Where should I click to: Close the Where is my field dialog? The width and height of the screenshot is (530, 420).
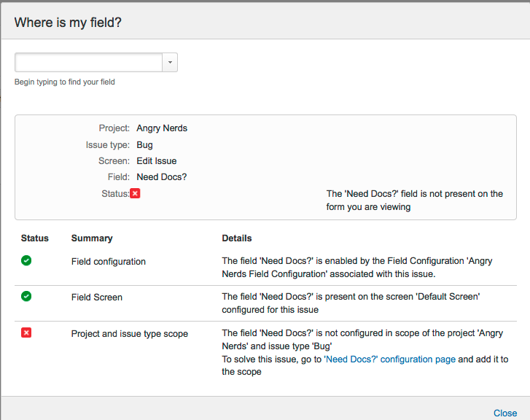pos(504,413)
